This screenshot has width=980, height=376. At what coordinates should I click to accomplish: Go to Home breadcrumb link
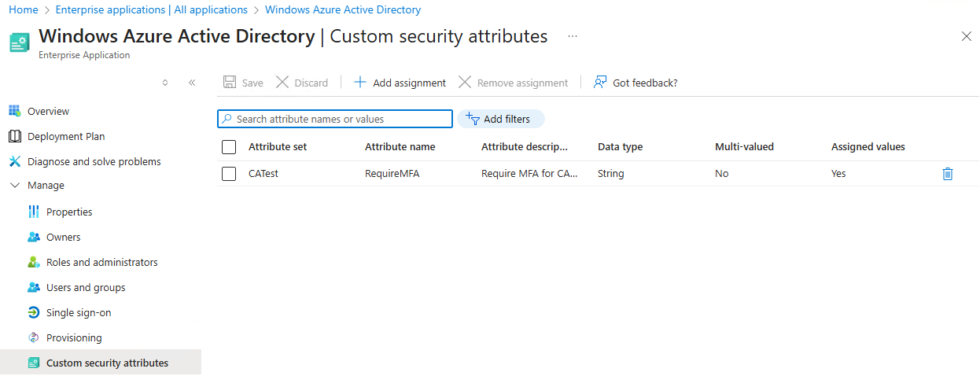click(x=23, y=10)
